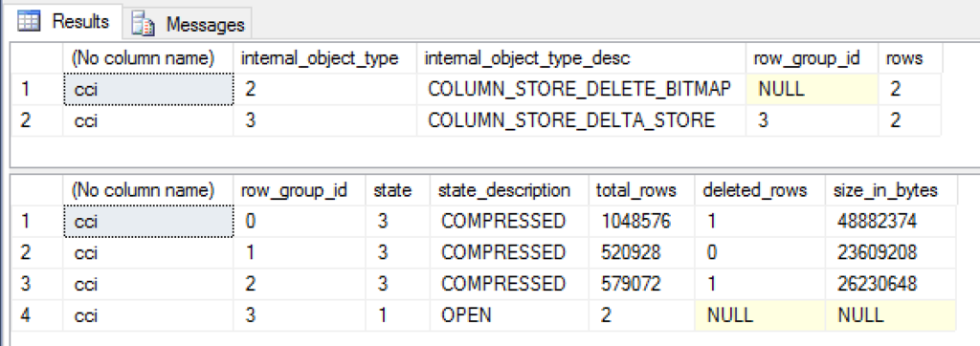Select row header 2 in top grid

pyautogui.click(x=37, y=119)
